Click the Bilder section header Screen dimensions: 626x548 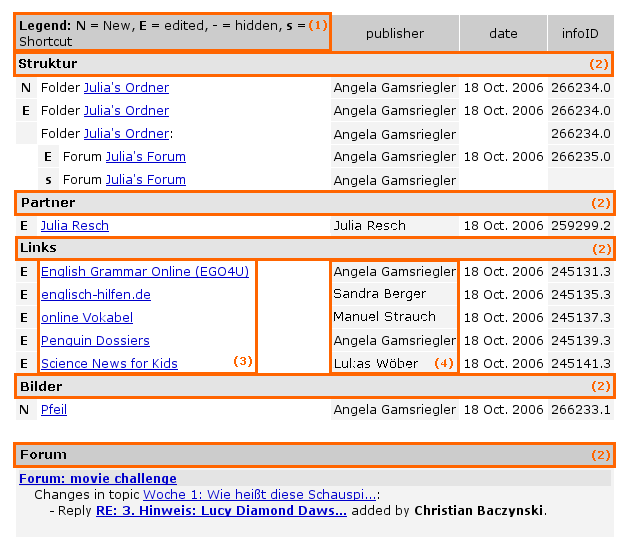pos(41,387)
